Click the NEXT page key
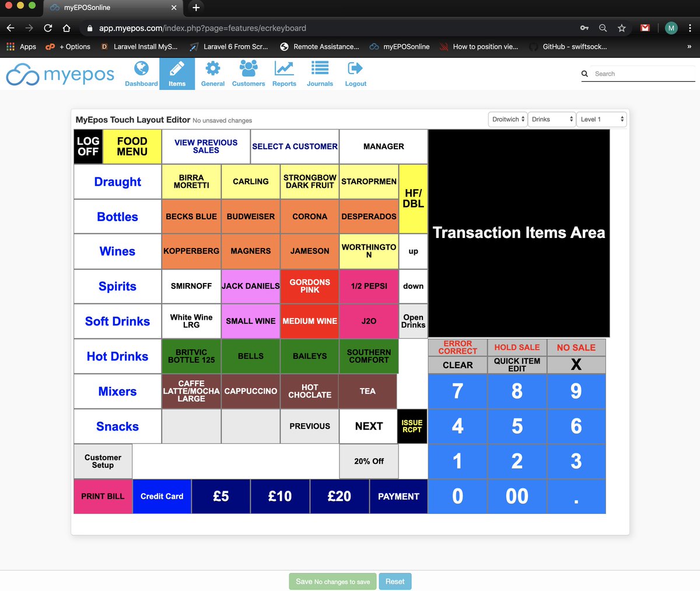 [369, 426]
